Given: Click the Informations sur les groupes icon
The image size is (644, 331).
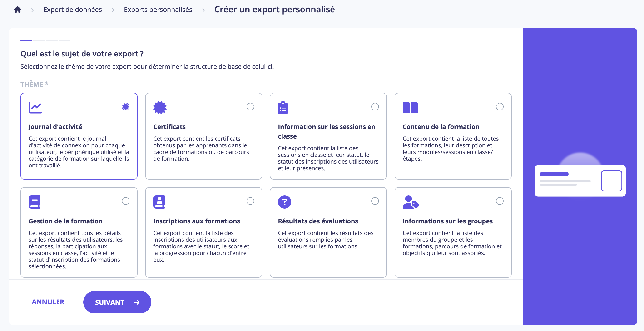Looking at the screenshot, I should point(411,202).
